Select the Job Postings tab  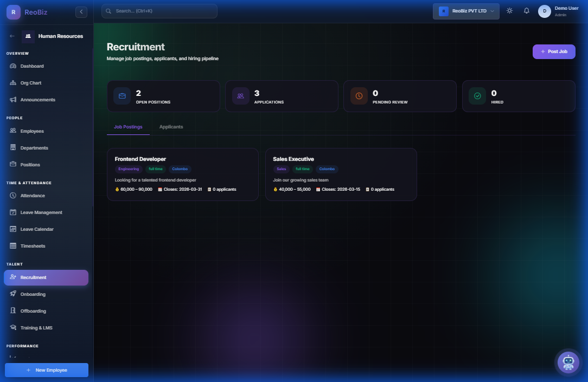pyautogui.click(x=128, y=127)
